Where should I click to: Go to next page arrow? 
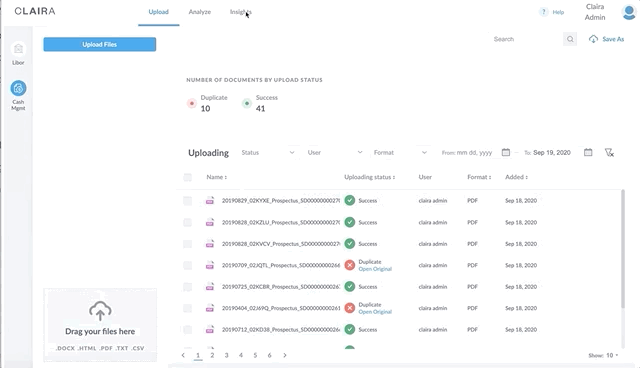(285, 355)
